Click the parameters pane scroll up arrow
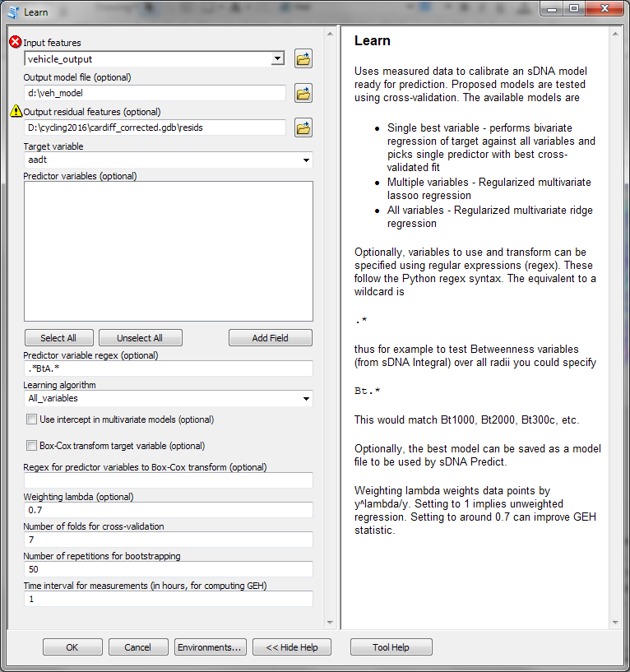Screen dimensions: 630x672 330,34
